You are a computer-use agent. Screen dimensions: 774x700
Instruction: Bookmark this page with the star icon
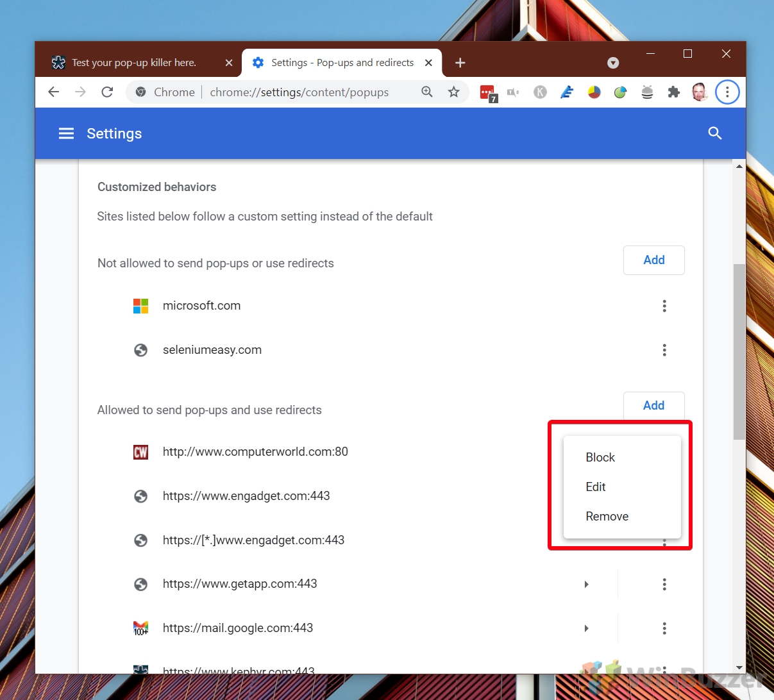click(454, 92)
